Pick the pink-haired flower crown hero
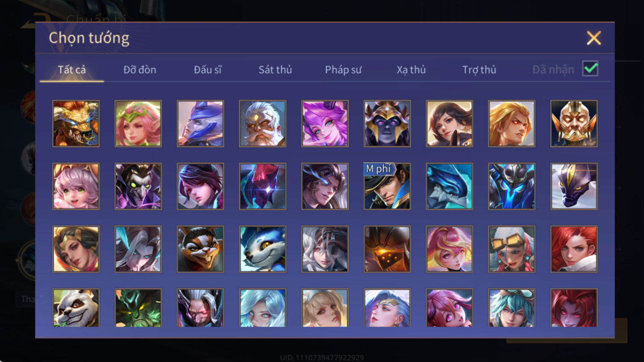The height and width of the screenshot is (362, 644). (x=138, y=124)
